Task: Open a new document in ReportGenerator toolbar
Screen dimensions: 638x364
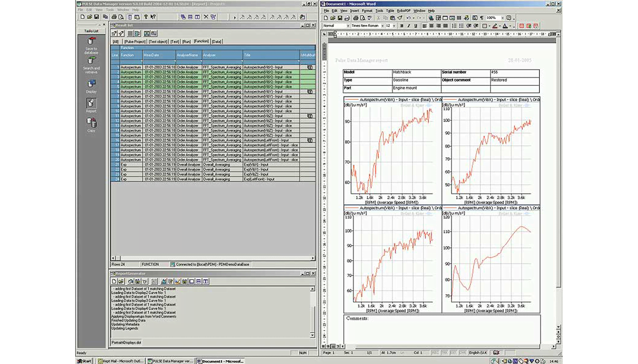Action: (114, 281)
